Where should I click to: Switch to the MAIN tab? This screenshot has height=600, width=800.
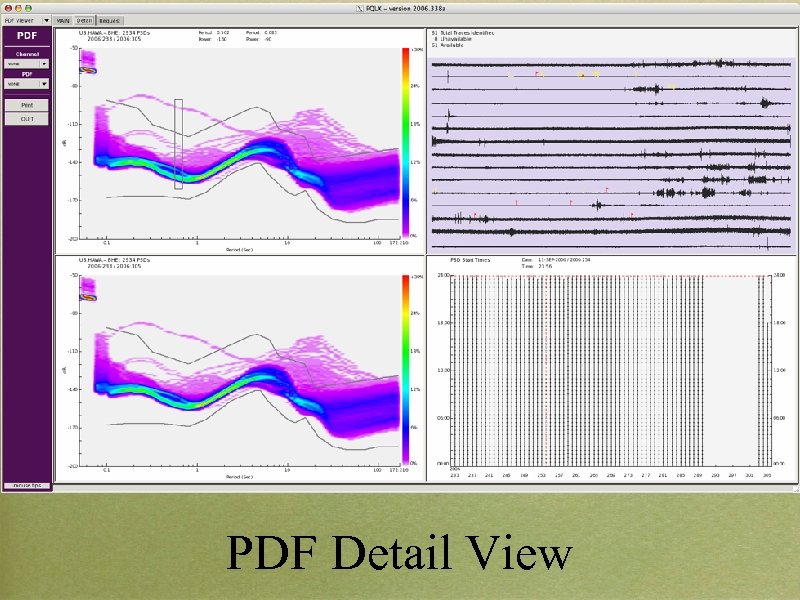point(63,19)
